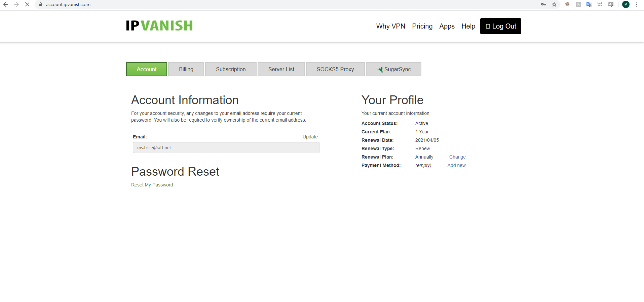Viewport: 644px width, 302px height.
Task: Open the CSS checker extension icon
Action: (x=611, y=4)
